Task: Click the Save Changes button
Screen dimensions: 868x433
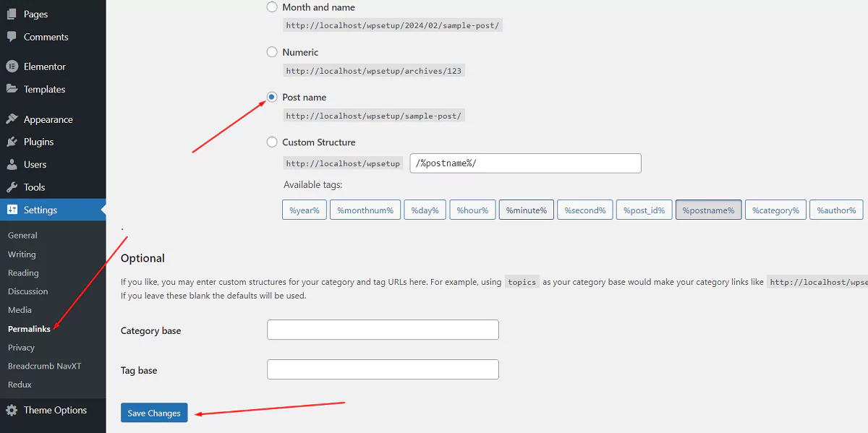Action: click(154, 413)
